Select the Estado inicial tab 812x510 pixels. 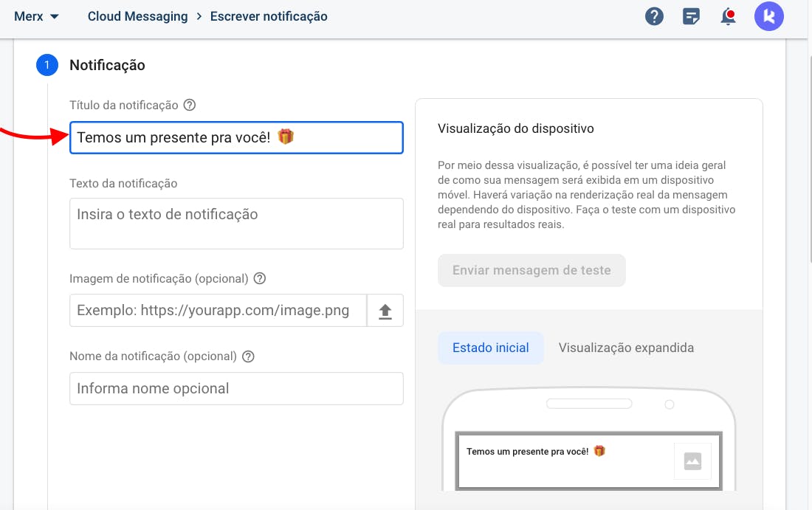pyautogui.click(x=491, y=348)
